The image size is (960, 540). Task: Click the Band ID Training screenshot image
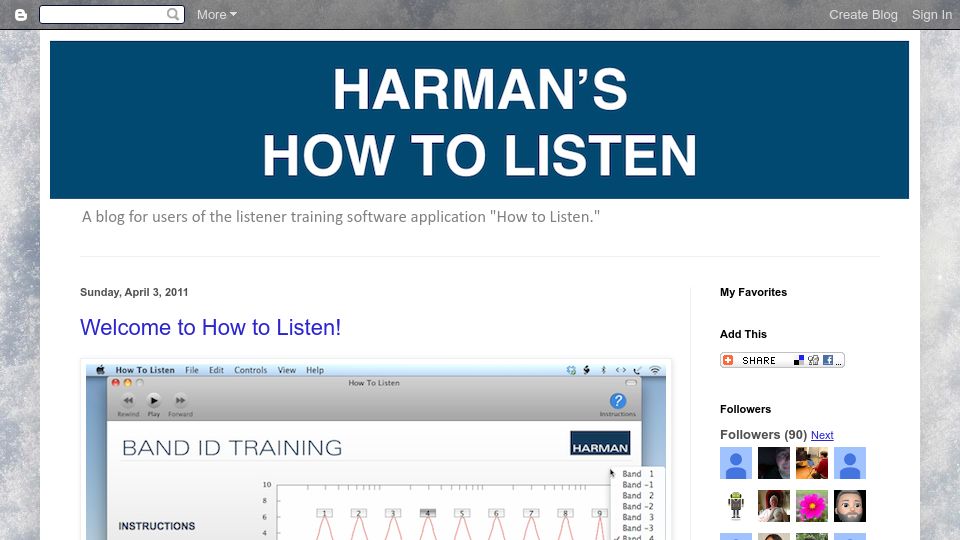click(x=376, y=450)
